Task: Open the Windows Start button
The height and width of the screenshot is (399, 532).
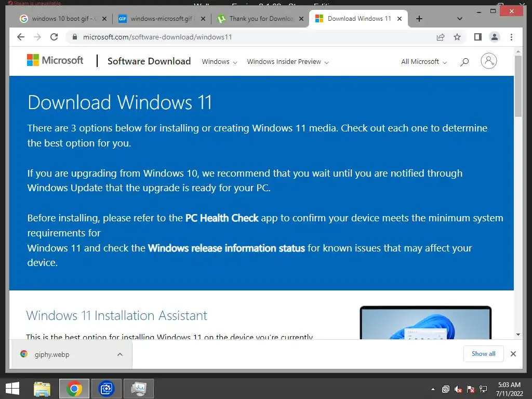Action: click(12, 389)
